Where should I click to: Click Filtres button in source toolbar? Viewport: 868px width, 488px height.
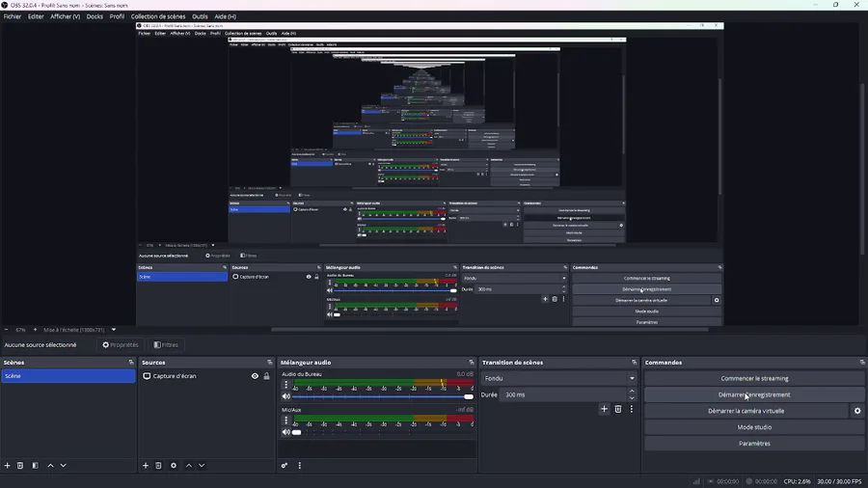coord(166,344)
